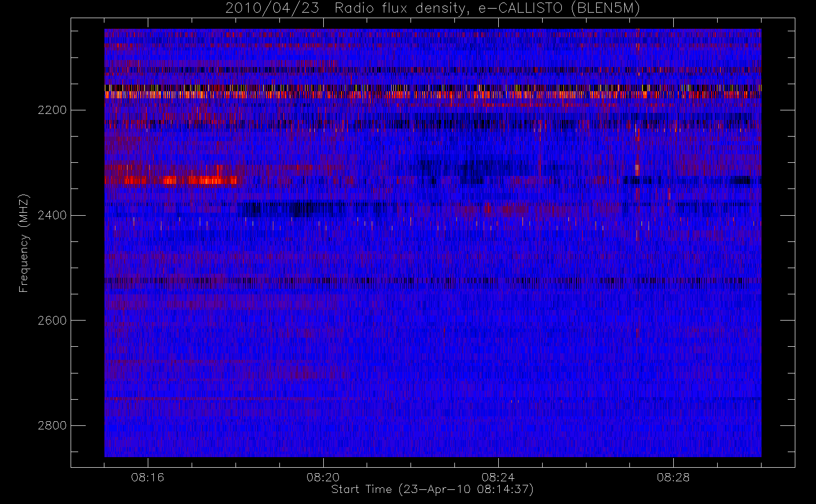This screenshot has width=816, height=504.
Task: Click the 08:16 time tick label
Action: [x=148, y=477]
